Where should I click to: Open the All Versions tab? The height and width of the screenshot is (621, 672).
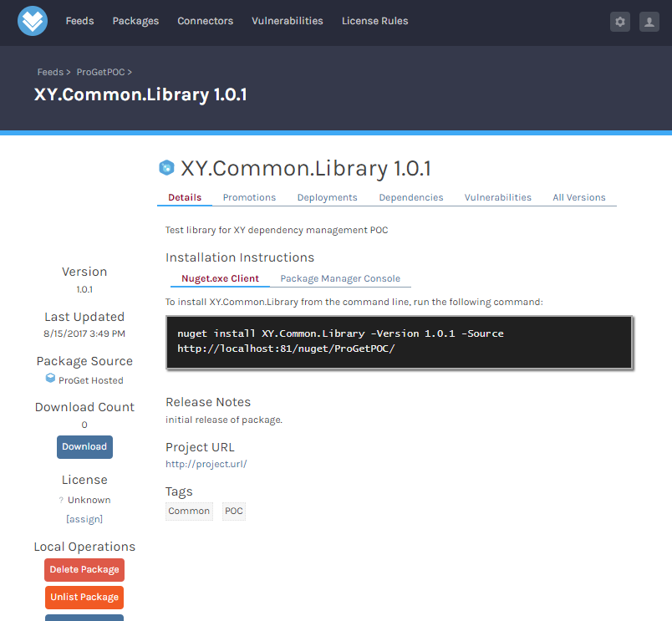point(578,197)
